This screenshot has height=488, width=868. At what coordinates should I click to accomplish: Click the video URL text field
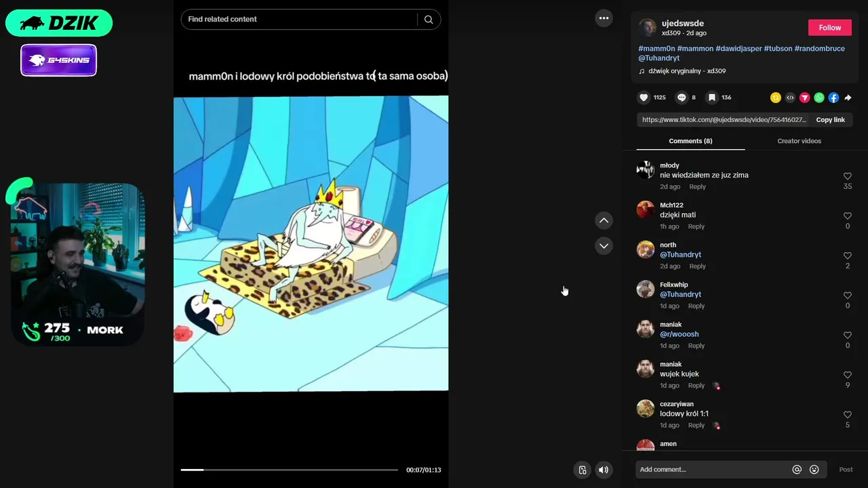coord(724,120)
